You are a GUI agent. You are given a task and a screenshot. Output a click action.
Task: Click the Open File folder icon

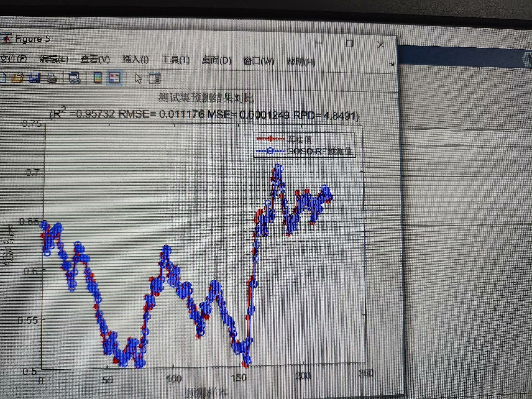[x=17, y=78]
